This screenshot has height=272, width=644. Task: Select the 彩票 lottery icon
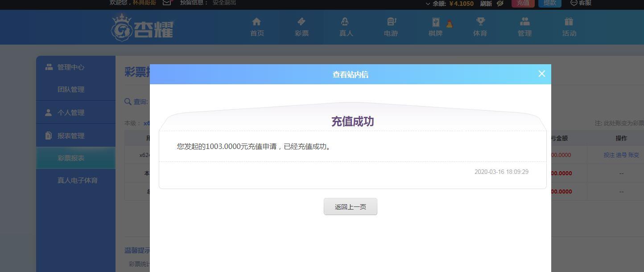tap(301, 22)
